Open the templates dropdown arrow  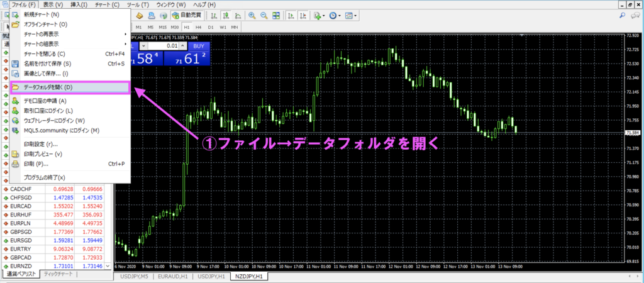click(x=355, y=16)
